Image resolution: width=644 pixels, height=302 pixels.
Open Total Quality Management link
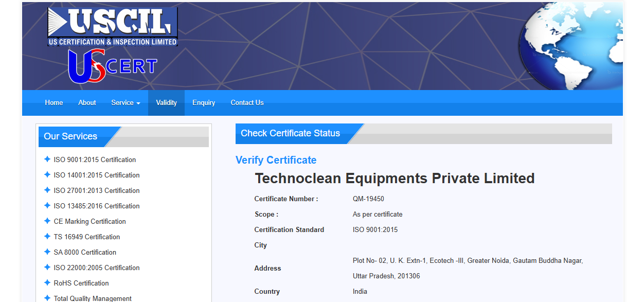point(93,298)
